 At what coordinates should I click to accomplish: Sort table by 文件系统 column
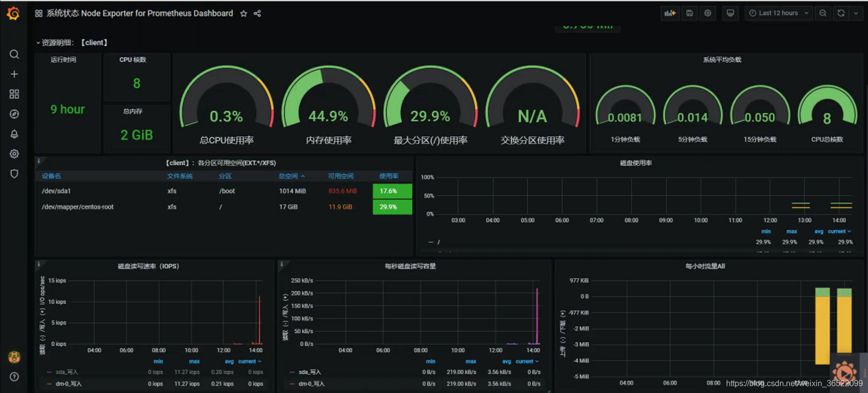[180, 176]
